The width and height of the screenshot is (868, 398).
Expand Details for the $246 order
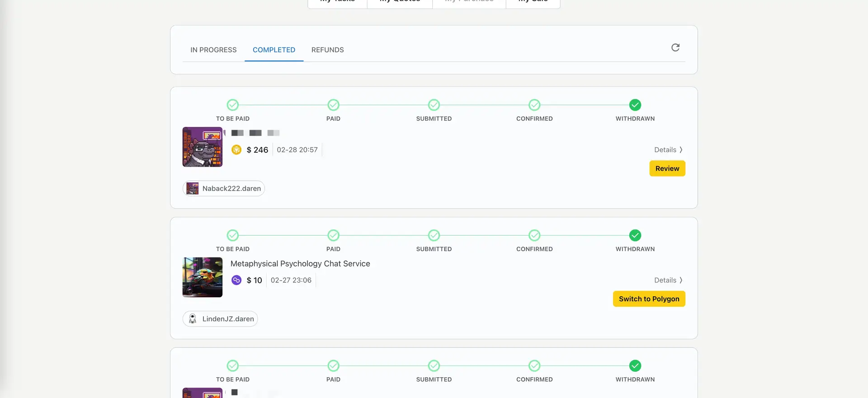tap(668, 150)
